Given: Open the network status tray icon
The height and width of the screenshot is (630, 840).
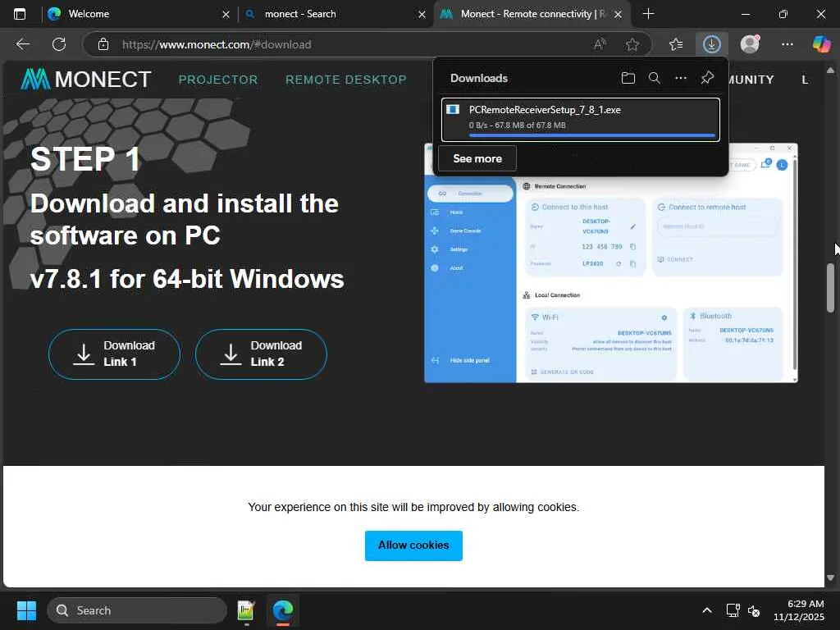Looking at the screenshot, I should coord(733,610).
